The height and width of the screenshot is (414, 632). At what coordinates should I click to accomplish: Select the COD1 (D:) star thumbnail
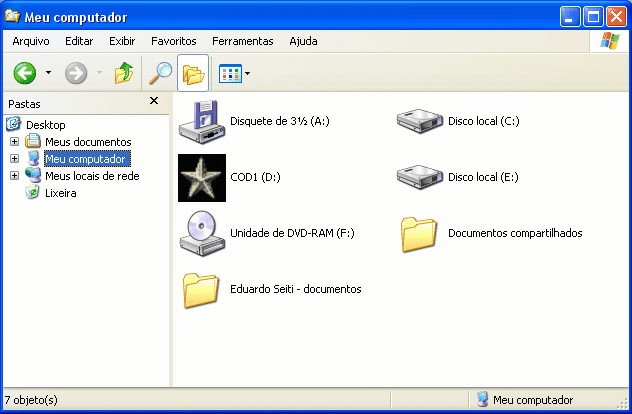(202, 178)
